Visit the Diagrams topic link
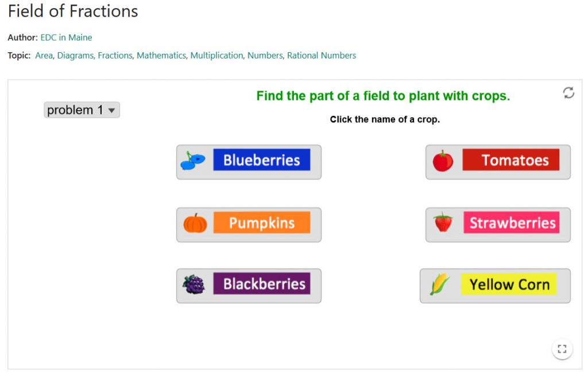Viewport: 588px width, 374px height. coord(75,56)
